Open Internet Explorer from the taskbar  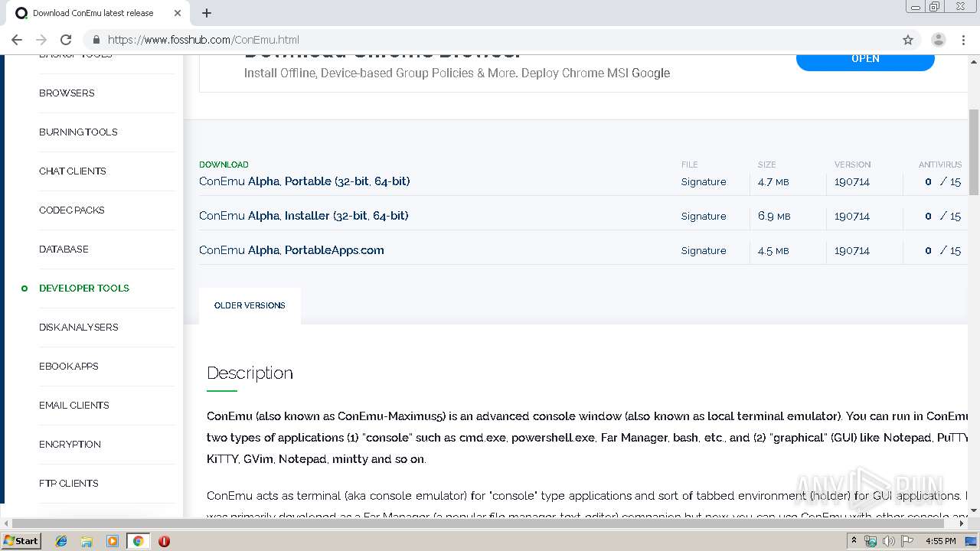click(x=61, y=541)
